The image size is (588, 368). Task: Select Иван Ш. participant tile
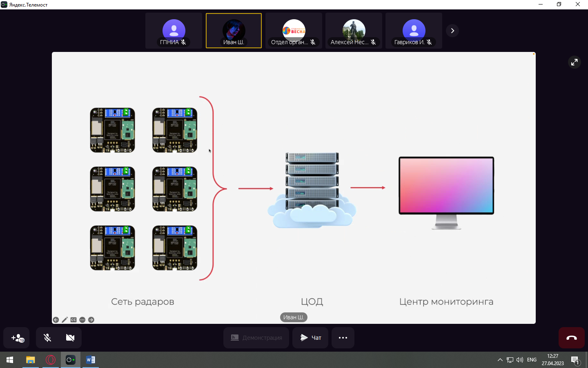(234, 31)
